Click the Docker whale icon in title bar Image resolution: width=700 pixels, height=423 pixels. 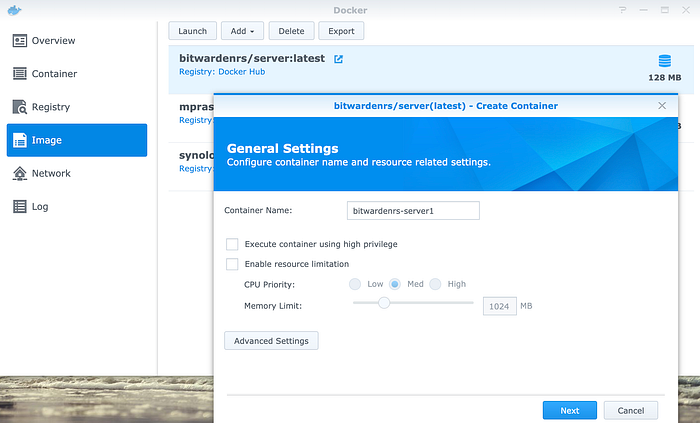pyautogui.click(x=14, y=10)
